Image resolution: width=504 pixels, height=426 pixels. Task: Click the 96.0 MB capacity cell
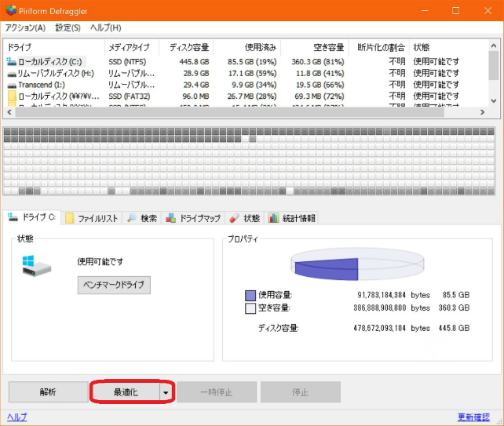195,96
